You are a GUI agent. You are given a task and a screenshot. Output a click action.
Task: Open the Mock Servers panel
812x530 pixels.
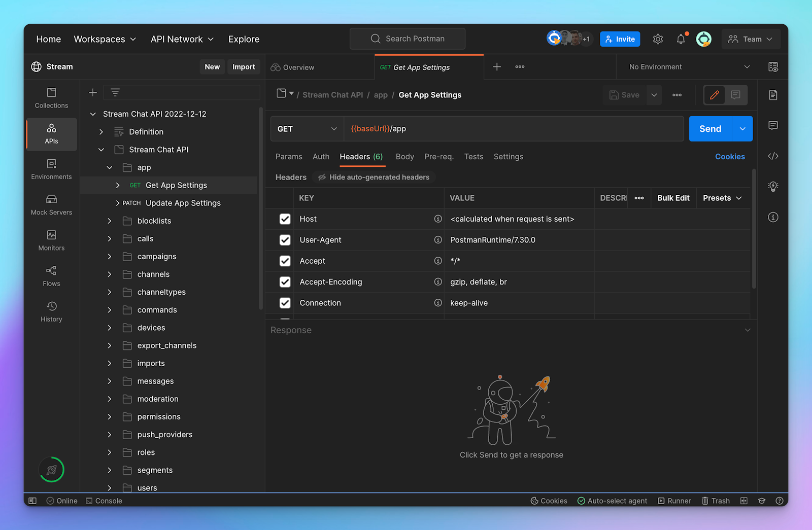(51, 205)
